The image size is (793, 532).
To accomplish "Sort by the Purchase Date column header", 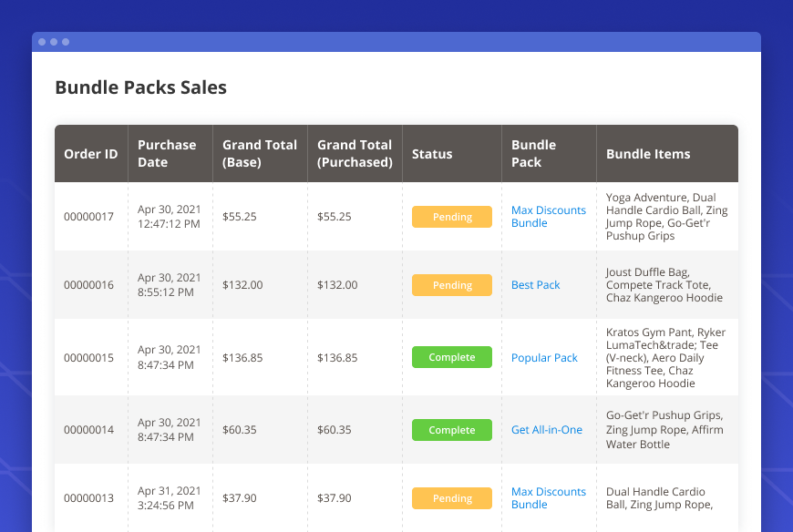I will tap(167, 154).
